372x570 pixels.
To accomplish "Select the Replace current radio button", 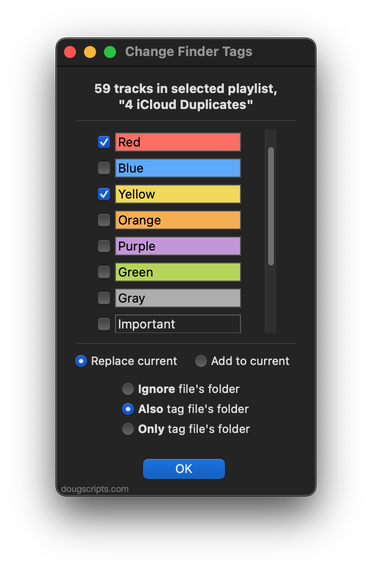I will (81, 361).
